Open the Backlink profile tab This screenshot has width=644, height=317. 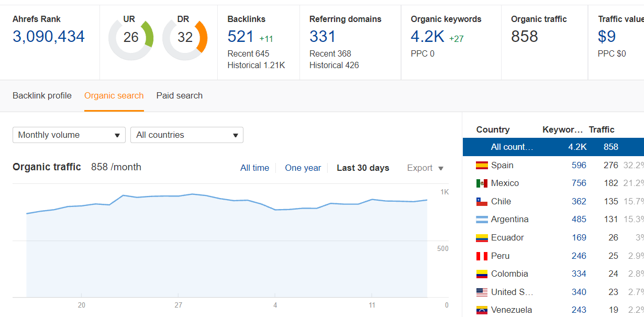(x=42, y=95)
